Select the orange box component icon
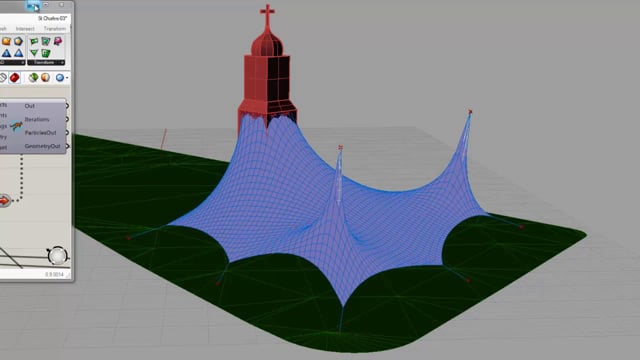640x360 pixels. click(6, 41)
